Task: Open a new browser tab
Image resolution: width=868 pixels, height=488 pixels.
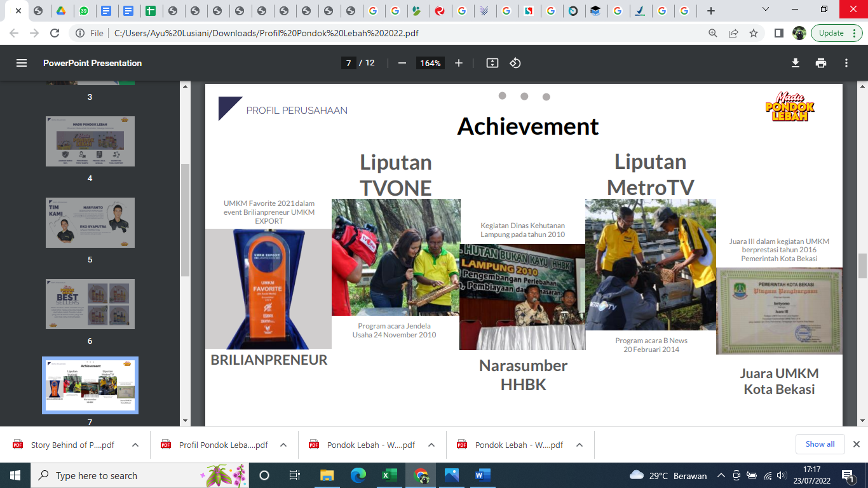Action: (x=711, y=11)
